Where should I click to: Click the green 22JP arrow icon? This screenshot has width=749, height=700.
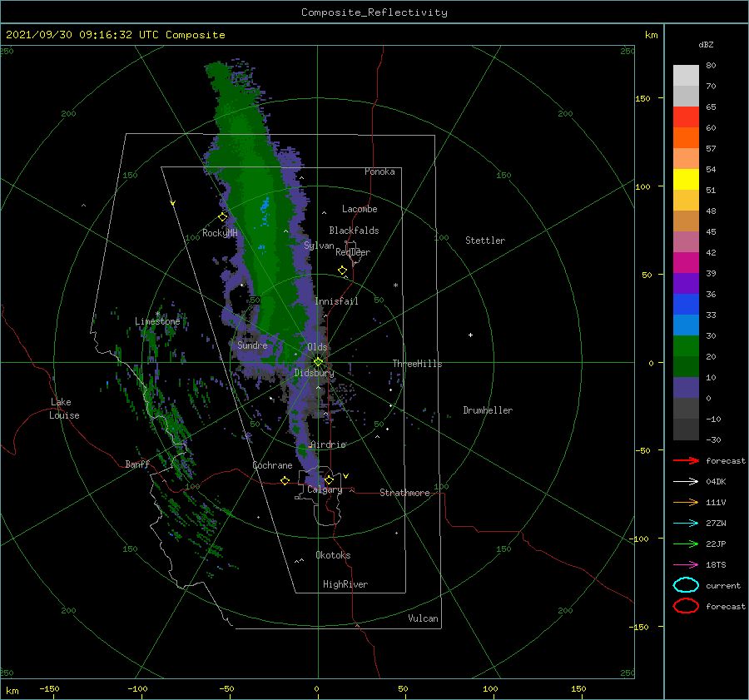pyautogui.click(x=686, y=544)
